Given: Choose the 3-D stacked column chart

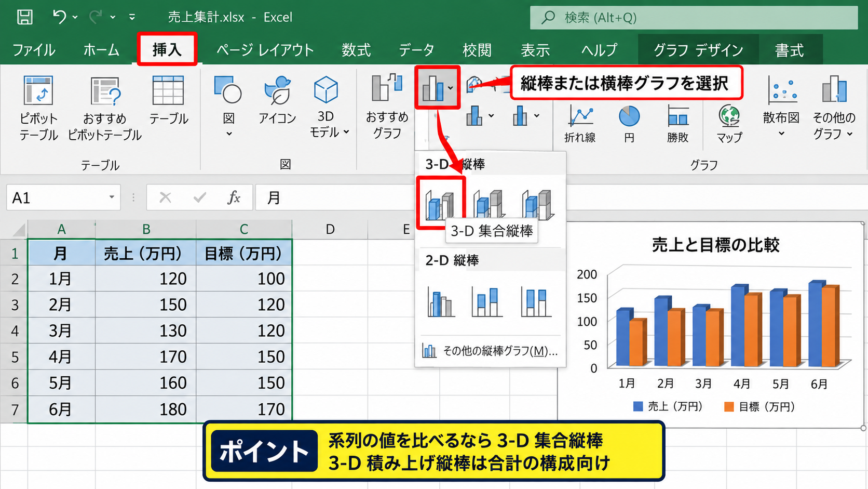Looking at the screenshot, I should coord(488,204).
